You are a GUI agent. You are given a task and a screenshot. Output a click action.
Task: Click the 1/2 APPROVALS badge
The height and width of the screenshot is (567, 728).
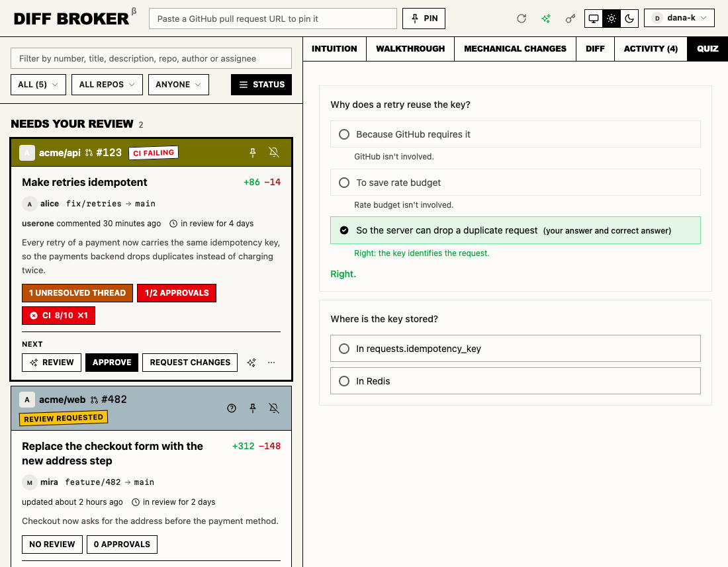[x=177, y=293]
